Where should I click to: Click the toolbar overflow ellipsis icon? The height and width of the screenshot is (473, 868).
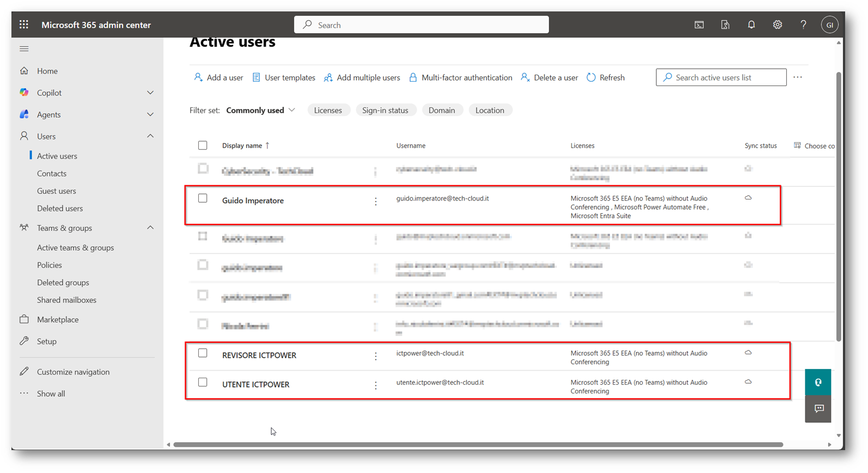pos(798,77)
